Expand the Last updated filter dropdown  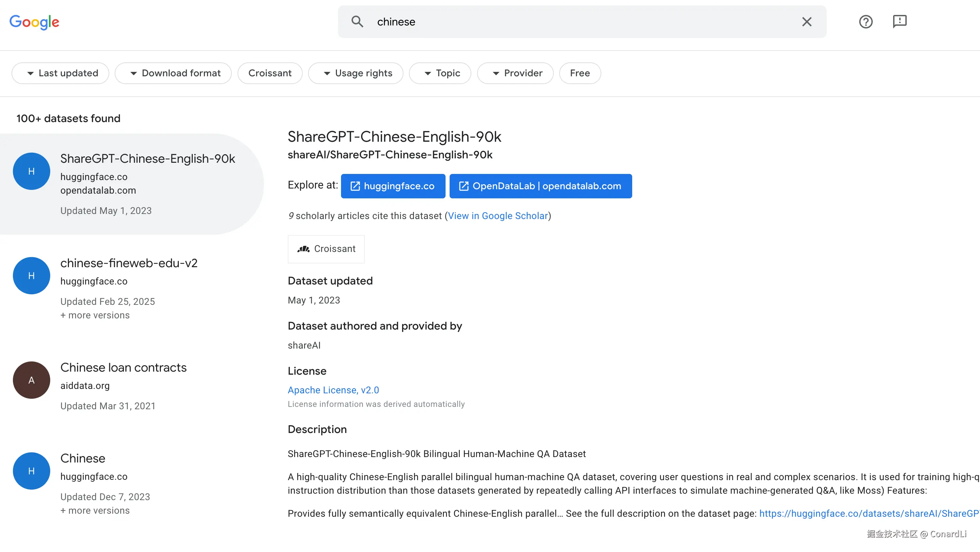[x=60, y=73]
